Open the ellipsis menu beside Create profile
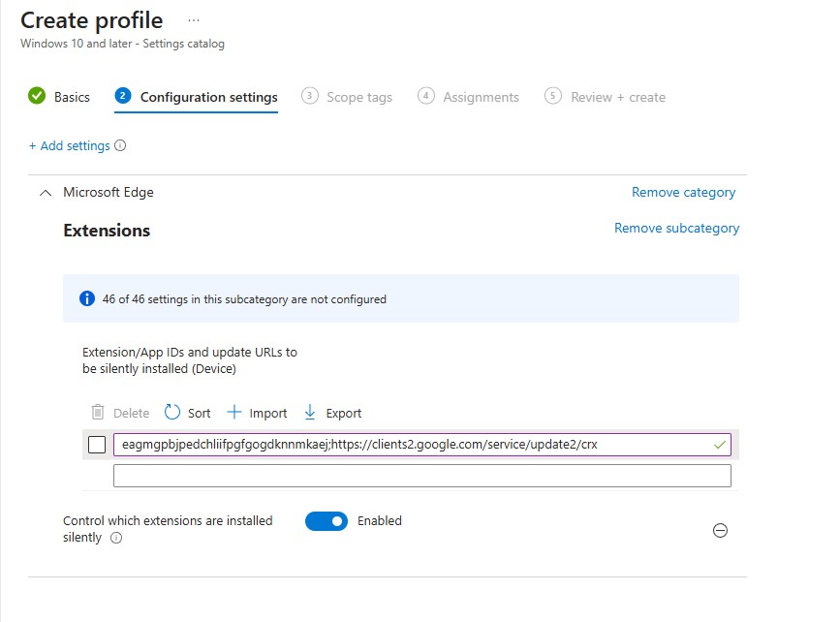The width and height of the screenshot is (840, 622). click(x=194, y=20)
